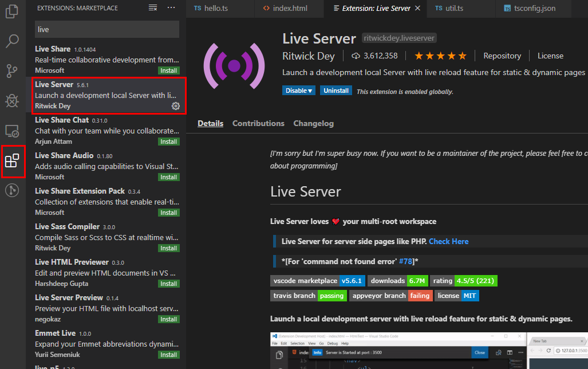
Task: Clear extensions search results filter icon
Action: click(x=153, y=8)
